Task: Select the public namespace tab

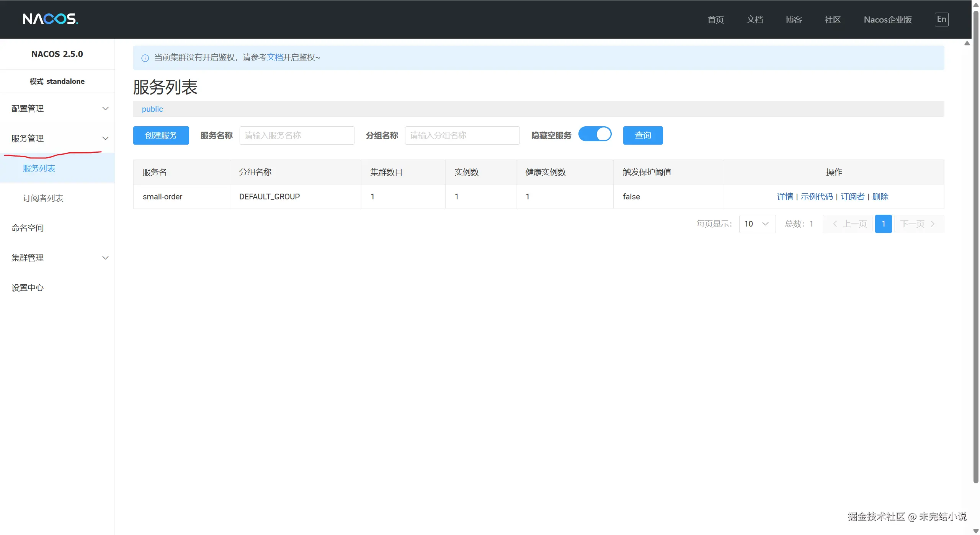Action: pos(152,109)
